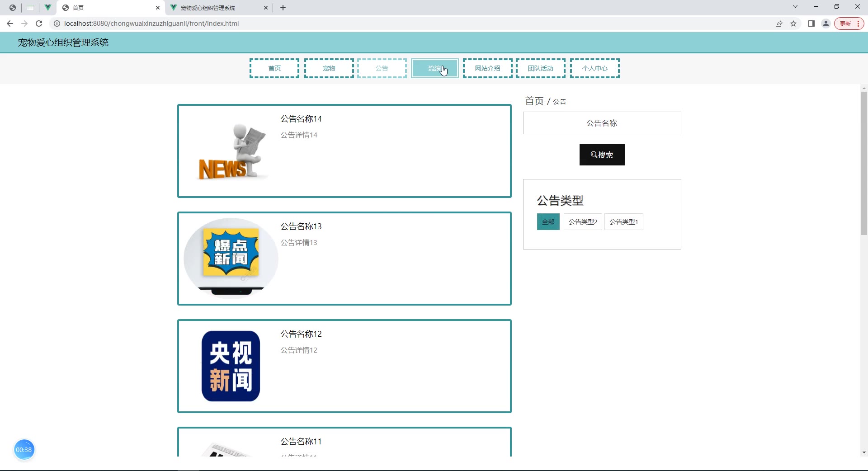This screenshot has height=471, width=868.
Task: Filter by 公告类型2
Action: click(583, 222)
